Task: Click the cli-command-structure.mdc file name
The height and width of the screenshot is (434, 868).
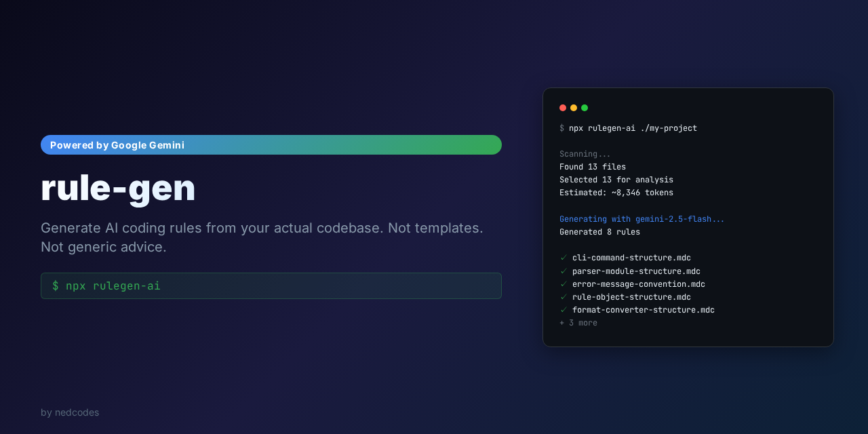Action: click(631, 258)
